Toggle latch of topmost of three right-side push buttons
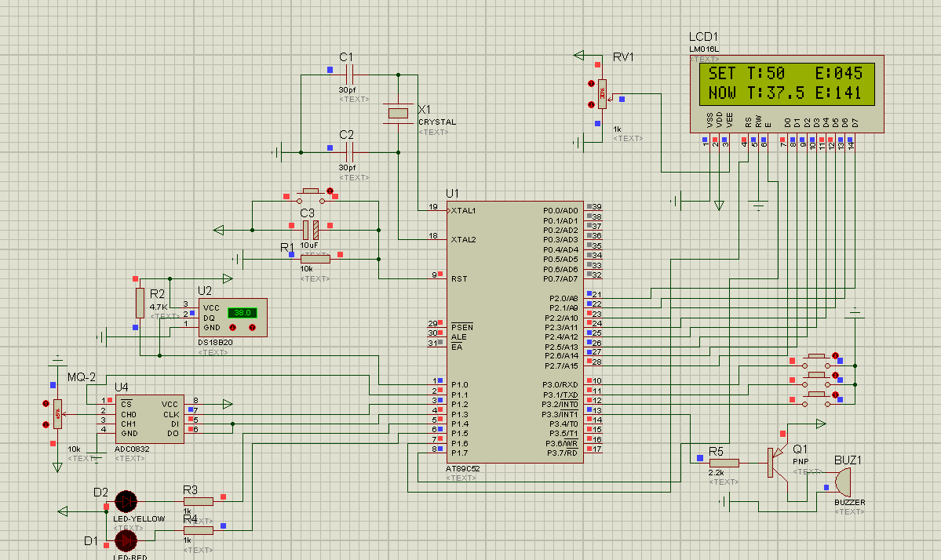Image resolution: width=941 pixels, height=560 pixels. click(835, 355)
